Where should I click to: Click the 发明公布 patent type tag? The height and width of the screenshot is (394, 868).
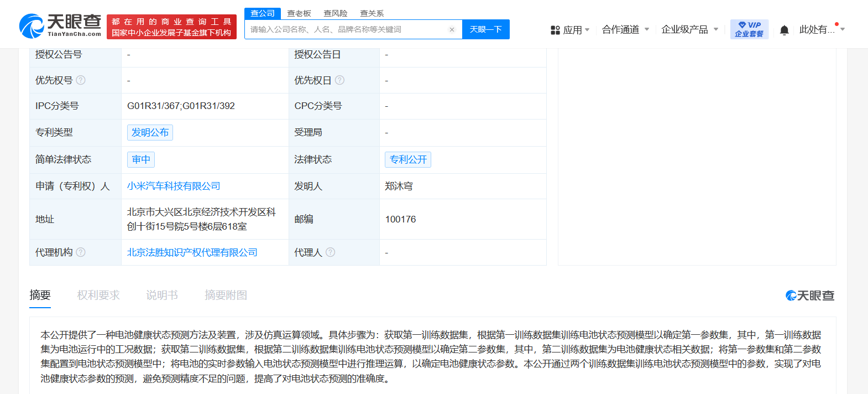pyautogui.click(x=150, y=133)
